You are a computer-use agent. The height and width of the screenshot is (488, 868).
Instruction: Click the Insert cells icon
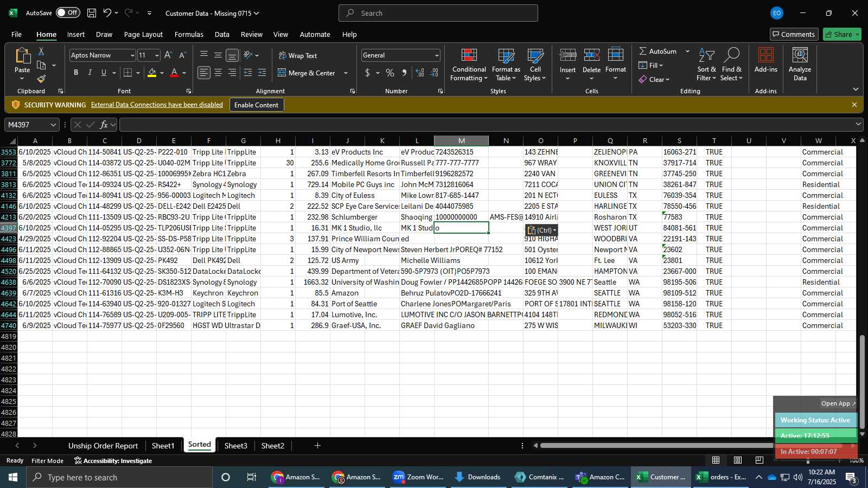pyautogui.click(x=567, y=55)
